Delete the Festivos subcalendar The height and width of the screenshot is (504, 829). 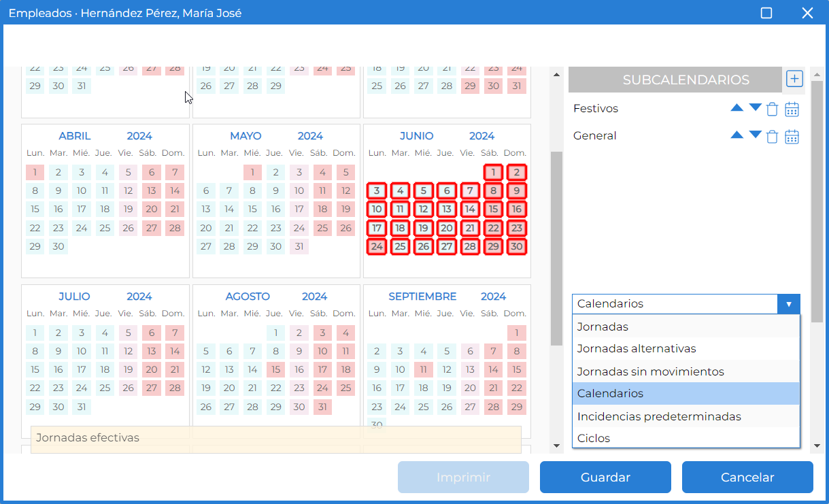[x=772, y=109]
